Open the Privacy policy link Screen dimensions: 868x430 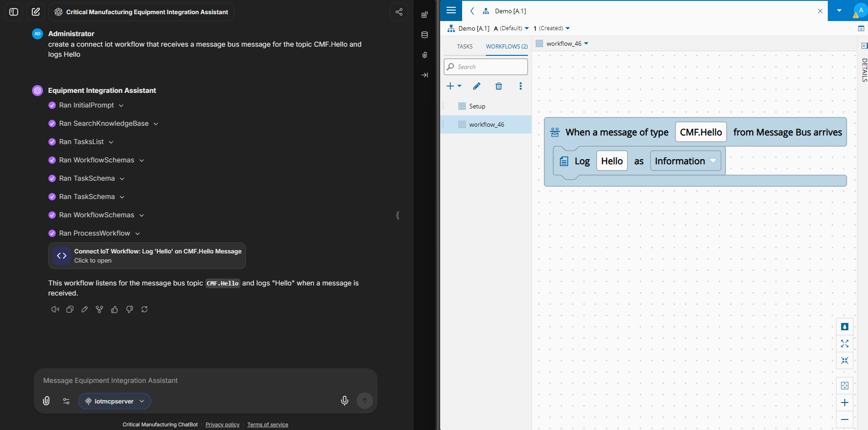(223, 425)
